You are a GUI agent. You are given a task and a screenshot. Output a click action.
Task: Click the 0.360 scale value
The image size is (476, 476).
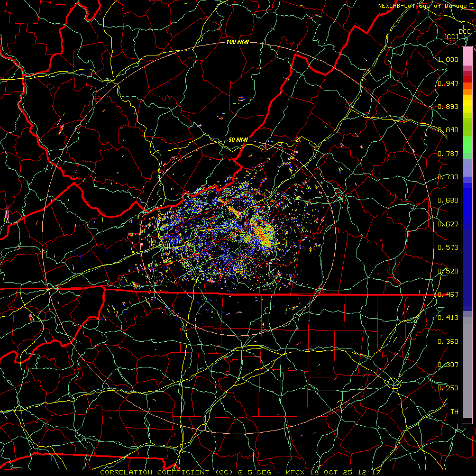(448, 342)
